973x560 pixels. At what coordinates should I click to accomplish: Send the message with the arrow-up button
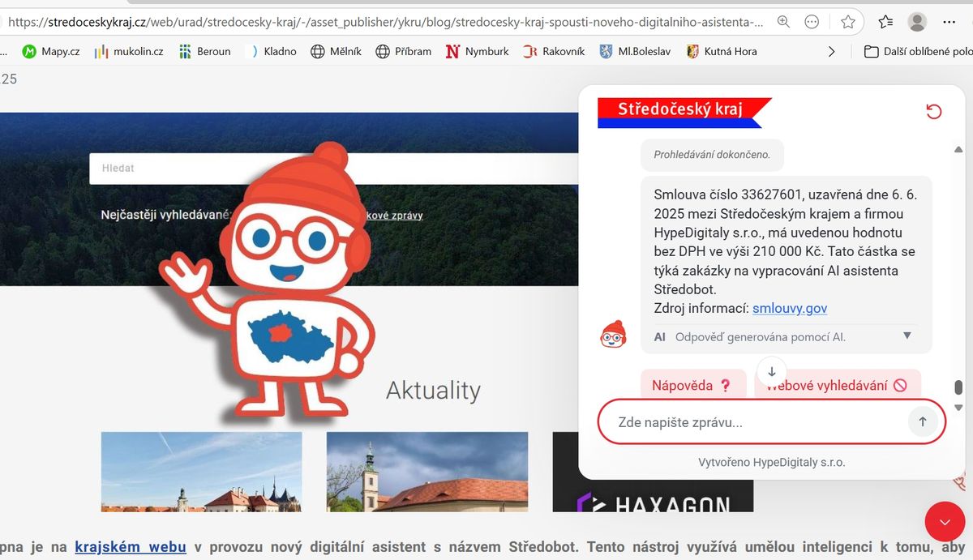pyautogui.click(x=922, y=421)
